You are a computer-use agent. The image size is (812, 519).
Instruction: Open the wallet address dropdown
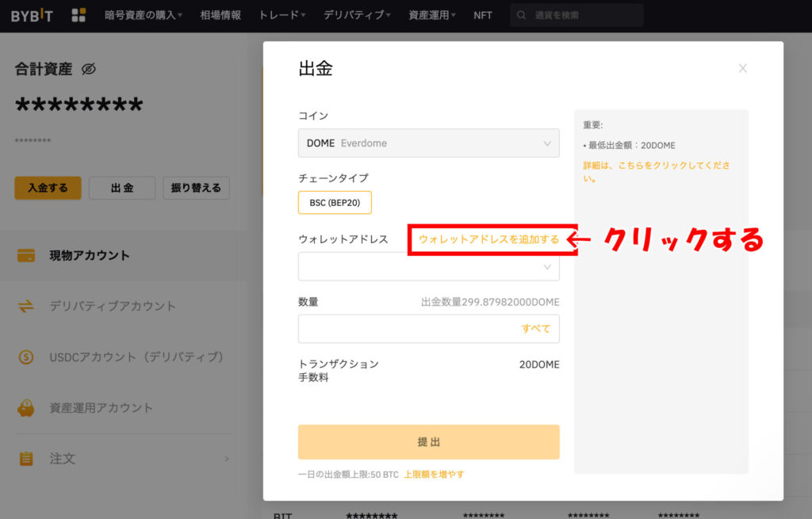tap(429, 267)
